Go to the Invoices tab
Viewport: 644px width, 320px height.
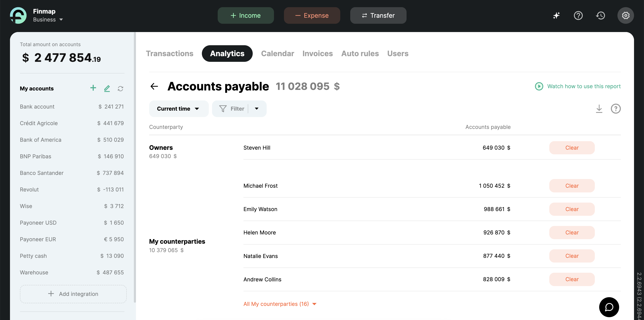[317, 54]
